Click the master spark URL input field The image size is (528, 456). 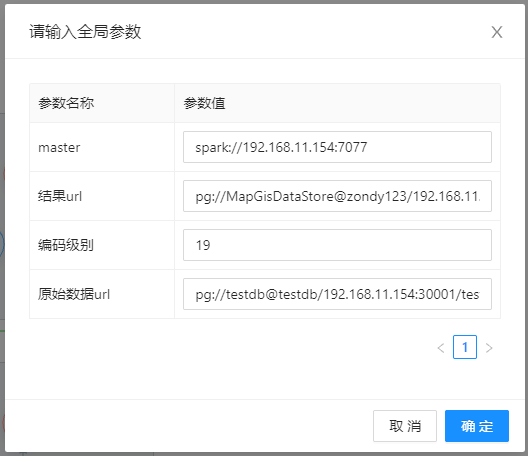coord(337,147)
